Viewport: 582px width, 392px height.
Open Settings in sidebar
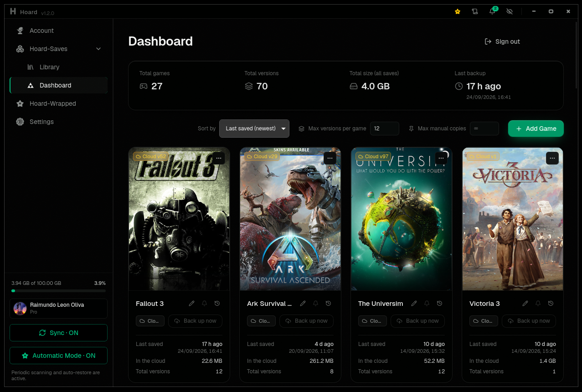[x=58, y=122]
